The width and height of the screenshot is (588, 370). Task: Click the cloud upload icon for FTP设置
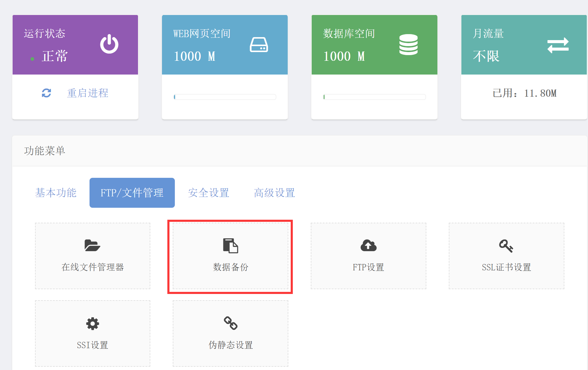pyautogui.click(x=369, y=245)
